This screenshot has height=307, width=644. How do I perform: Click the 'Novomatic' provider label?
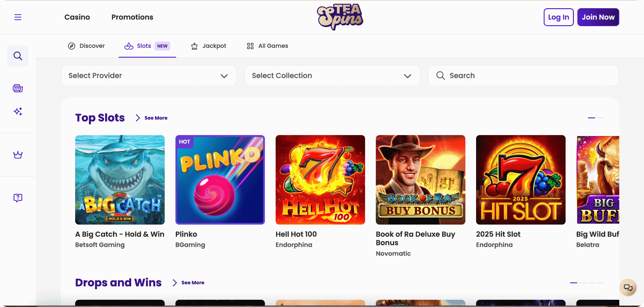[393, 253]
